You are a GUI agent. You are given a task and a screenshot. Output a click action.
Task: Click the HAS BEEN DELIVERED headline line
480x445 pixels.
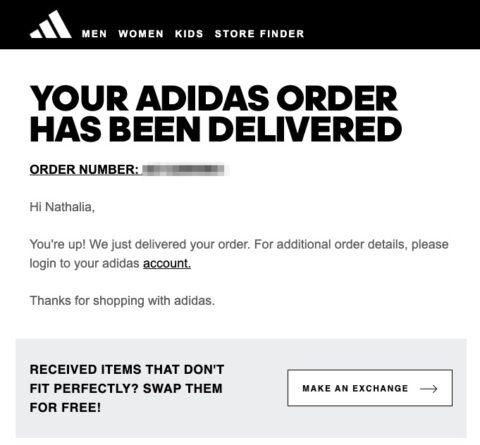(216, 129)
